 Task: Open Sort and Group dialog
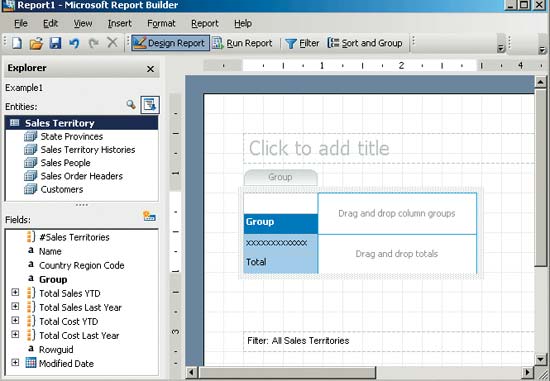point(365,43)
